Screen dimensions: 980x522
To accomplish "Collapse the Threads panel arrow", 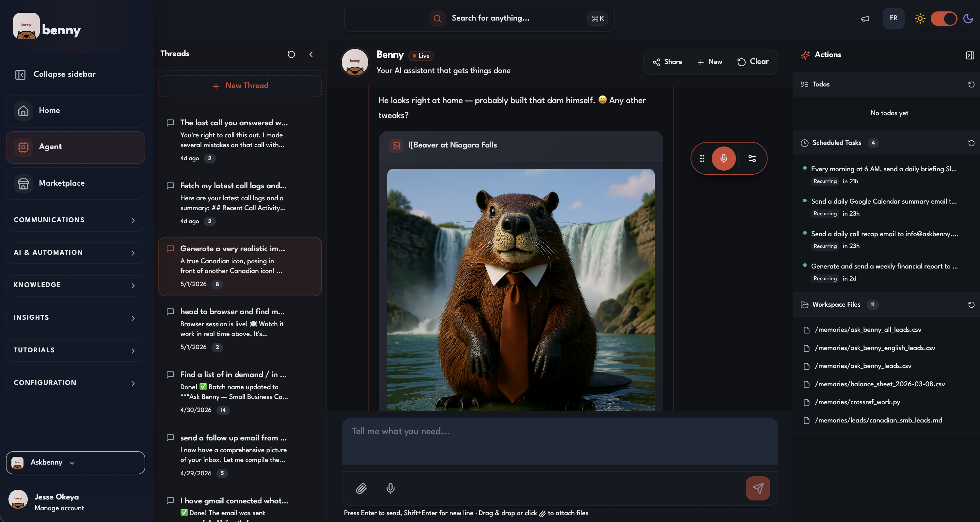I will coord(311,54).
